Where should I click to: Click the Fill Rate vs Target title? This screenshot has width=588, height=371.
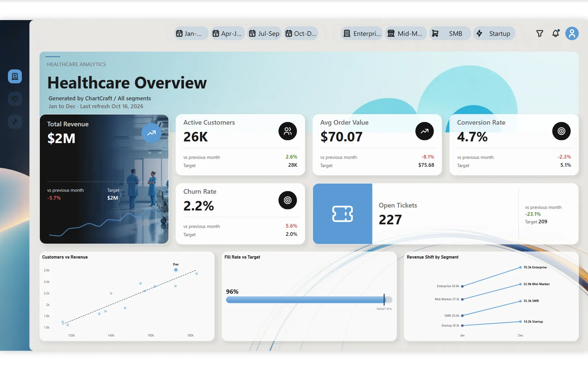tap(242, 257)
